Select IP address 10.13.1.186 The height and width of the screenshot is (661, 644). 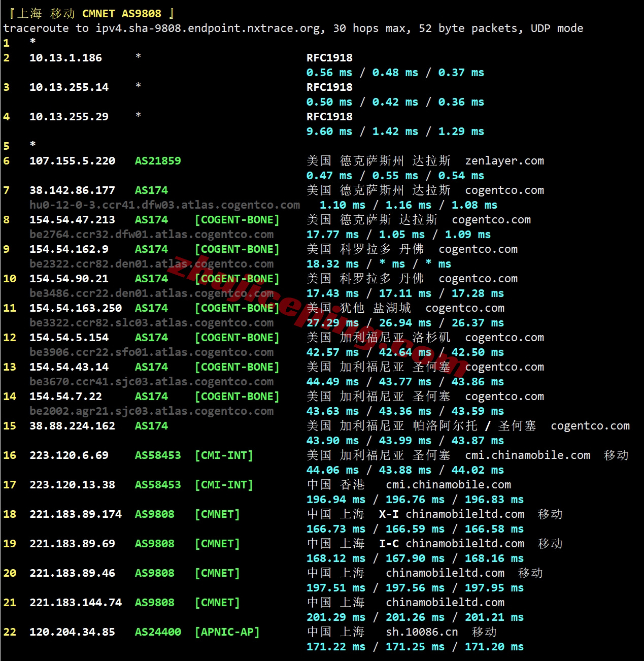tap(65, 58)
